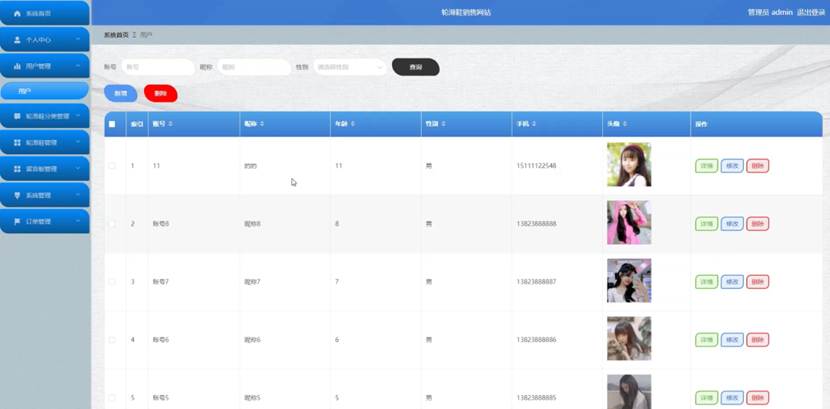
Task: Click 修改 for the user 13823888888
Action: [732, 224]
